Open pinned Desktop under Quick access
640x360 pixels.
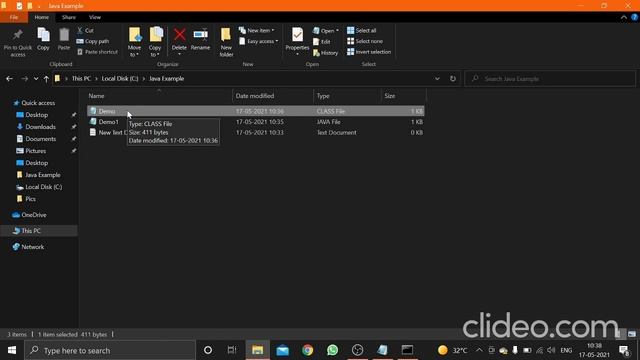(x=36, y=115)
